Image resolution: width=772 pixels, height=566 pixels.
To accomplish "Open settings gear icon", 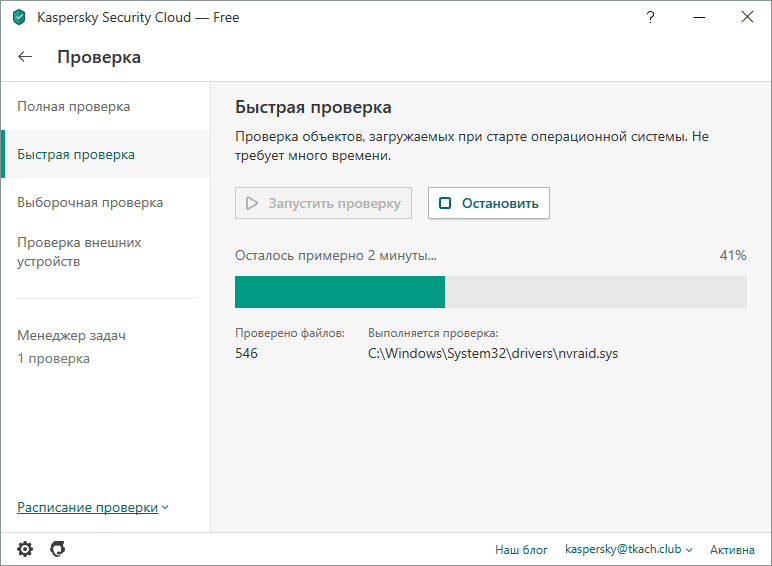I will [25, 549].
